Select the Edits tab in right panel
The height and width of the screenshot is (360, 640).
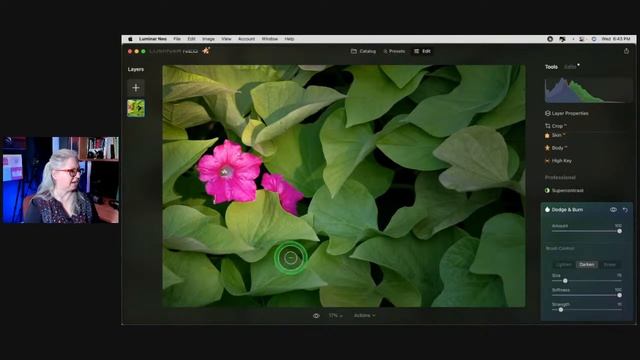570,67
